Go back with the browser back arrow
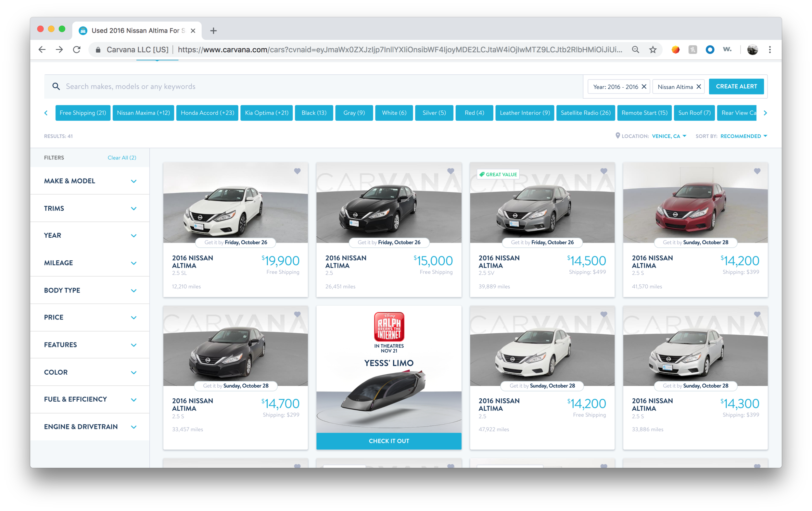Viewport: 812px width, 511px height. (42, 50)
